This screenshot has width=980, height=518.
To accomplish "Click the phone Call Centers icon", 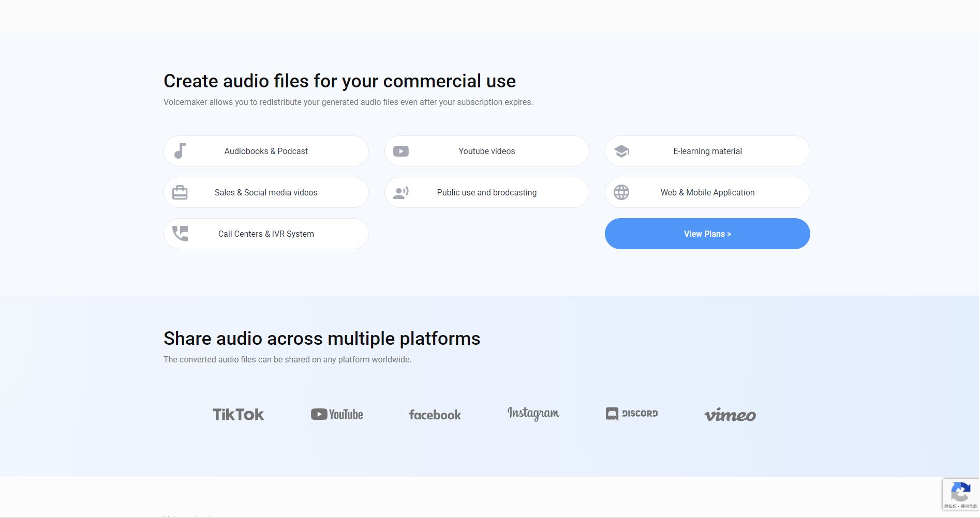I will 180,234.
